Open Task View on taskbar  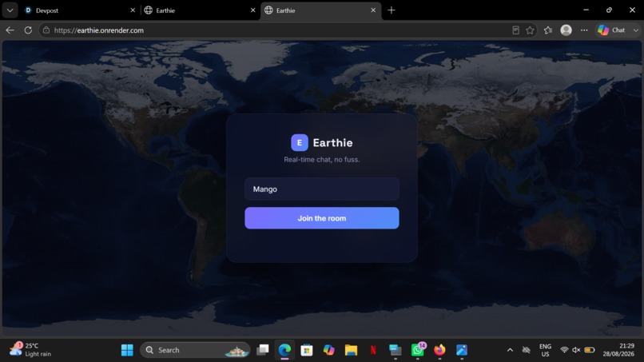point(262,350)
